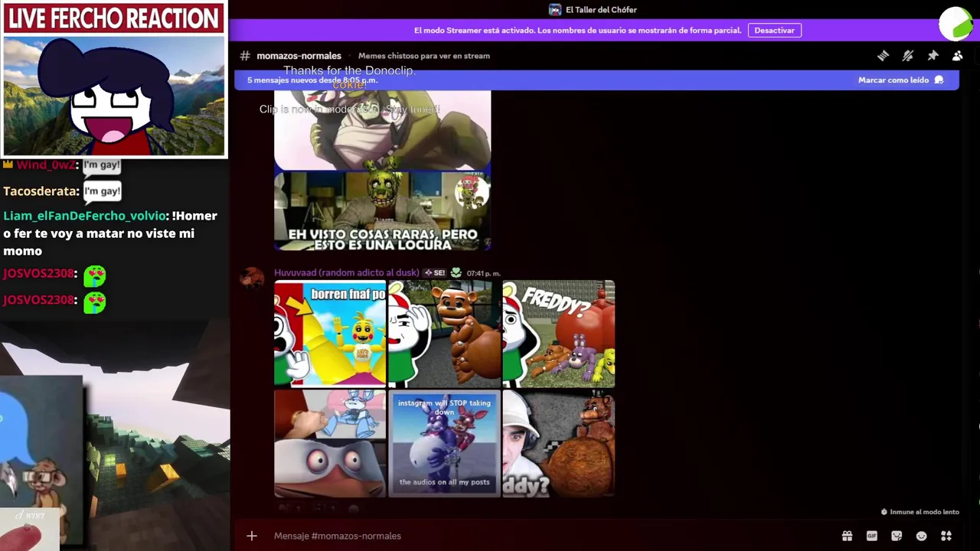Click the SE! server tag badge
This screenshot has height=551, width=980.
pyautogui.click(x=435, y=272)
